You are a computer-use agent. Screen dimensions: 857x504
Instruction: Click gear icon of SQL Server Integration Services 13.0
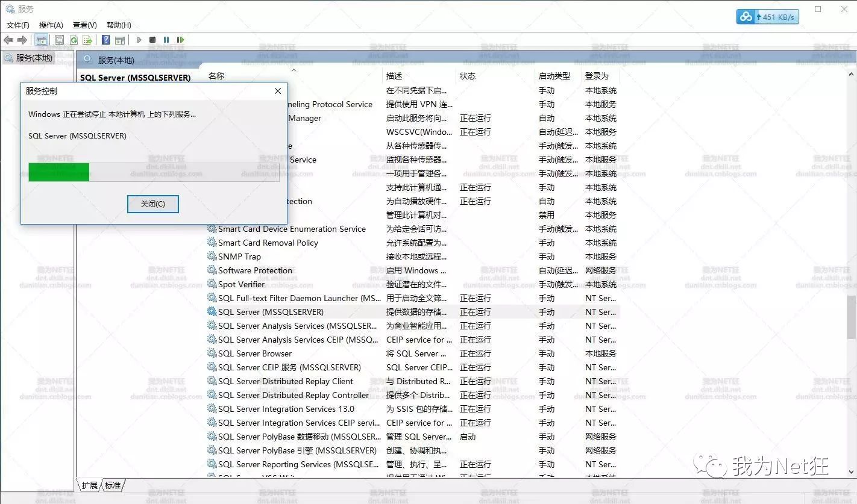point(212,408)
